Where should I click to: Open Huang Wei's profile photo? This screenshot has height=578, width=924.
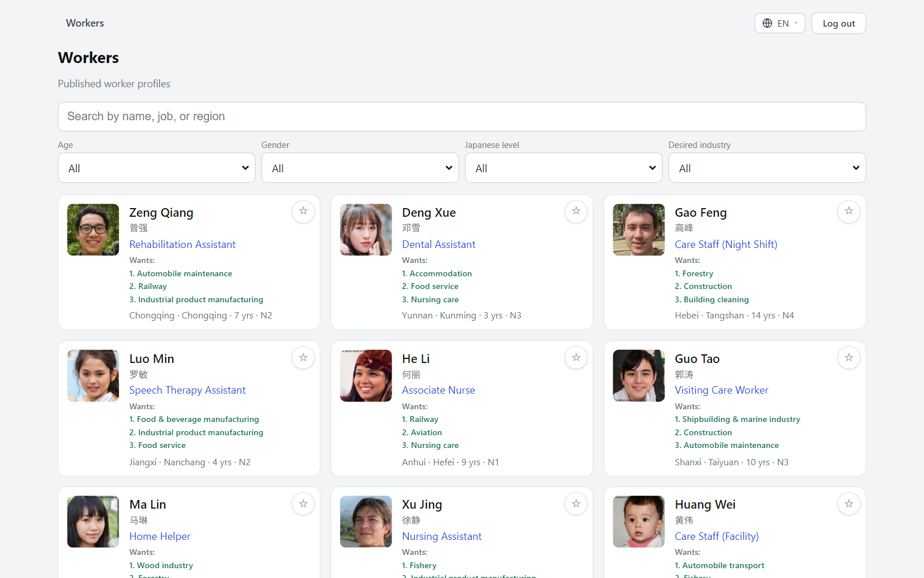point(639,521)
